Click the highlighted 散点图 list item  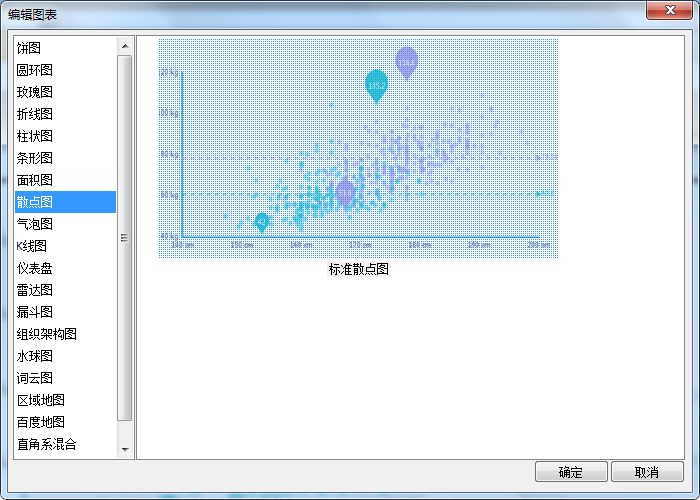click(x=35, y=202)
